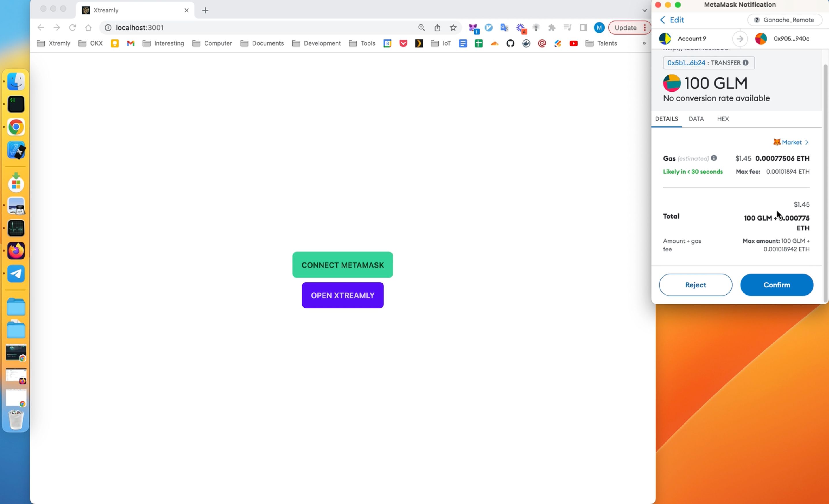Select the DETAILS tab
The image size is (829, 504).
pos(666,119)
